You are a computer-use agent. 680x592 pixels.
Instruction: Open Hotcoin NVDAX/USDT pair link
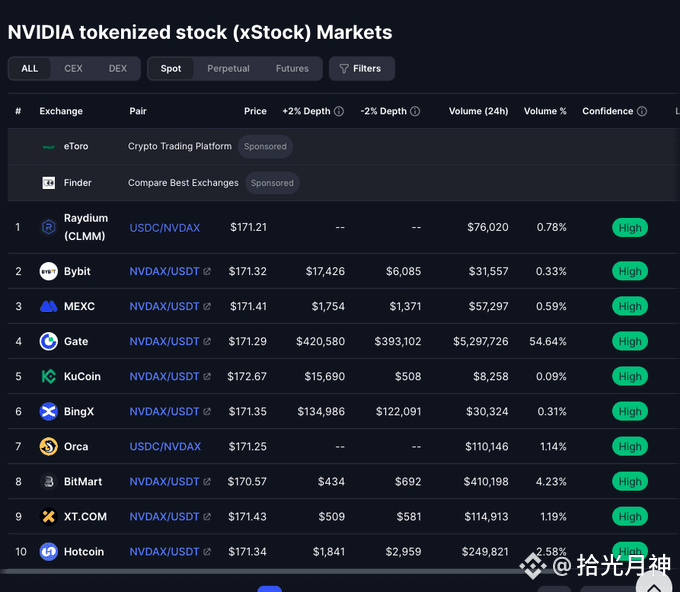coord(164,552)
